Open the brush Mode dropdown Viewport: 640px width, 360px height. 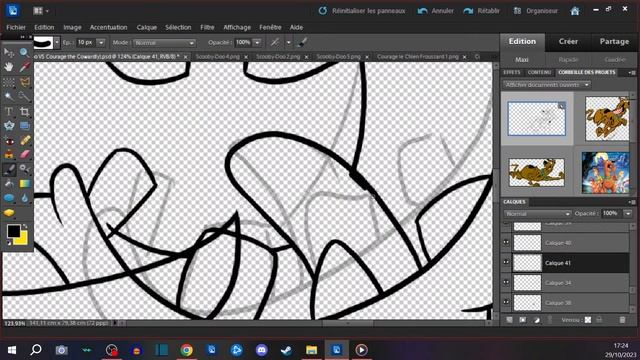coord(164,43)
